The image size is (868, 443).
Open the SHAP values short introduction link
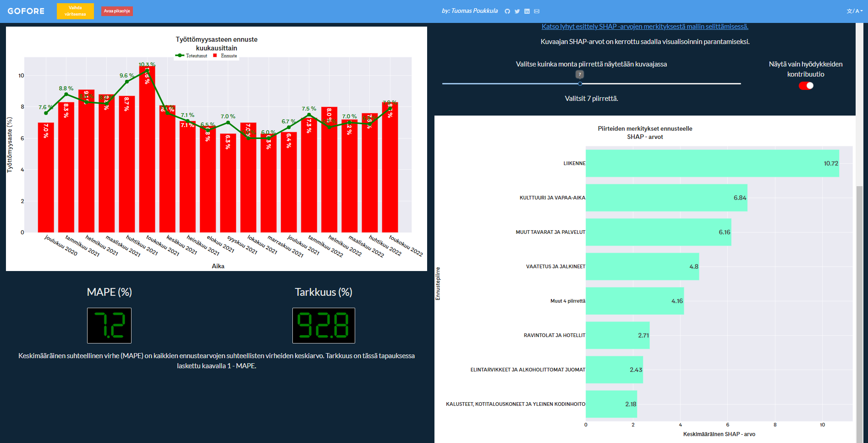[x=645, y=27]
